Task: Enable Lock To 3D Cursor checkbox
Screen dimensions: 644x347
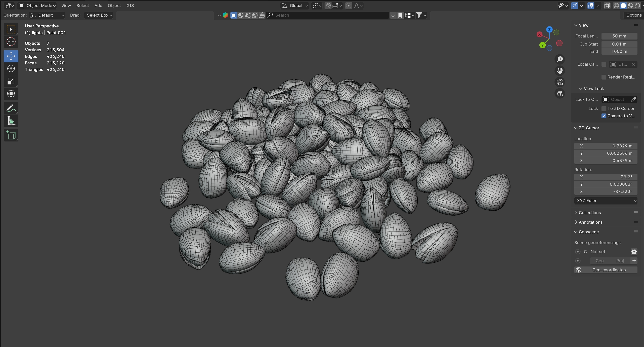Action: coord(604,108)
